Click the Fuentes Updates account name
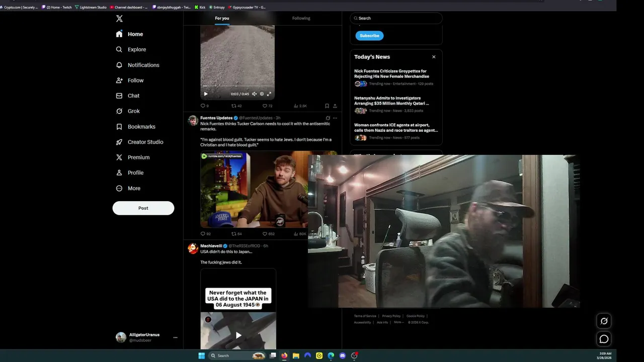The image size is (644, 362). click(216, 118)
